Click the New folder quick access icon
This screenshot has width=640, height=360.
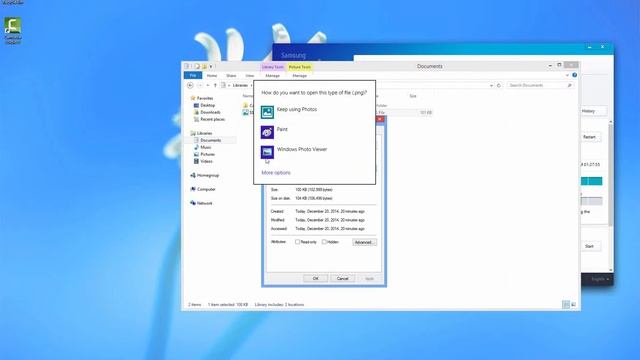tap(204, 66)
